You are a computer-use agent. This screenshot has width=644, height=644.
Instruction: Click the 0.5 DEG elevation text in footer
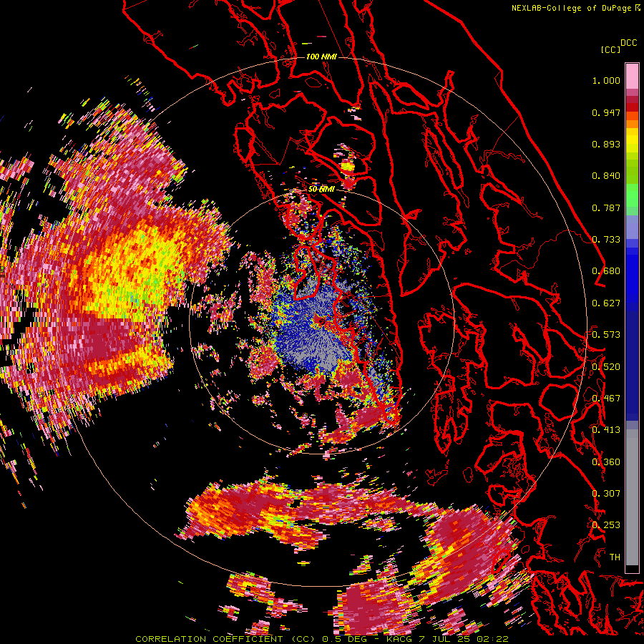coord(343,639)
